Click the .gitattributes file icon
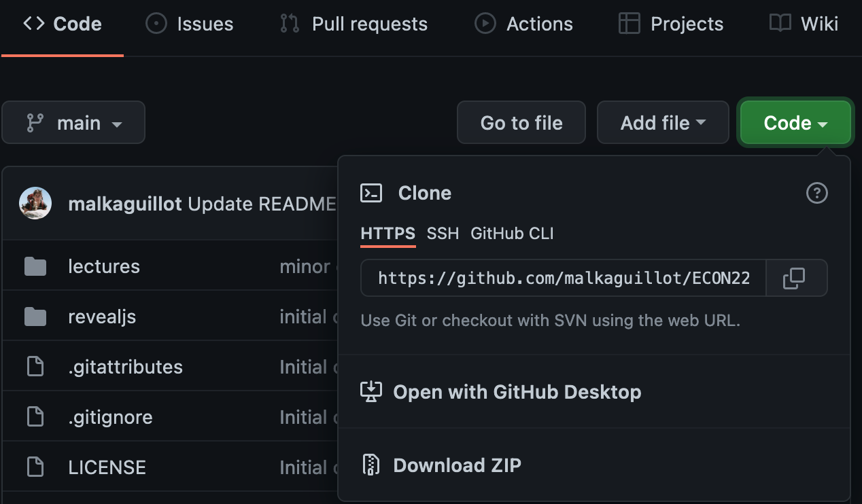Image resolution: width=862 pixels, height=504 pixels. tap(35, 367)
